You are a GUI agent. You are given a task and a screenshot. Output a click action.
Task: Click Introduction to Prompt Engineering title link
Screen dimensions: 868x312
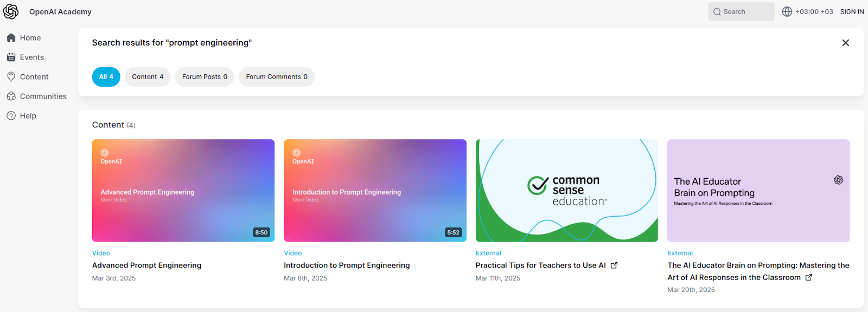pyautogui.click(x=347, y=265)
